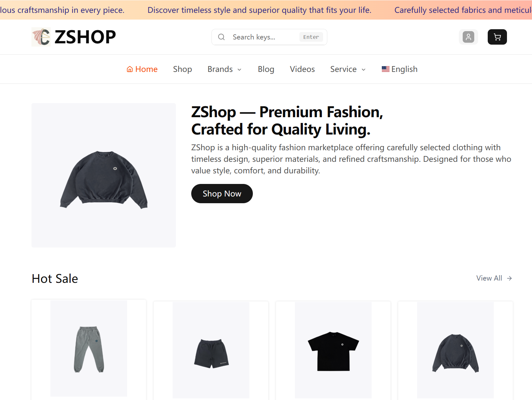Image resolution: width=532 pixels, height=400 pixels.
Task: Navigate to the Videos page
Action: pyautogui.click(x=302, y=69)
